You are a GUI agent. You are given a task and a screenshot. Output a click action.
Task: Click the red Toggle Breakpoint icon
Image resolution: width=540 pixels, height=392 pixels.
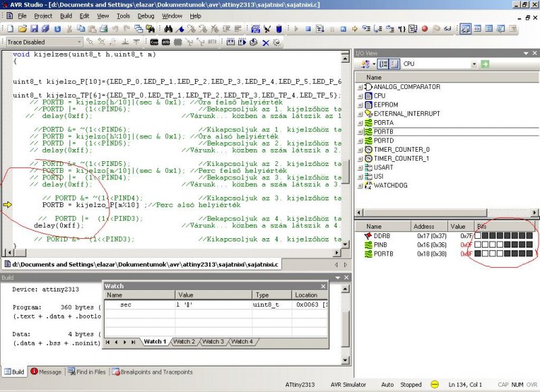[x=425, y=29]
